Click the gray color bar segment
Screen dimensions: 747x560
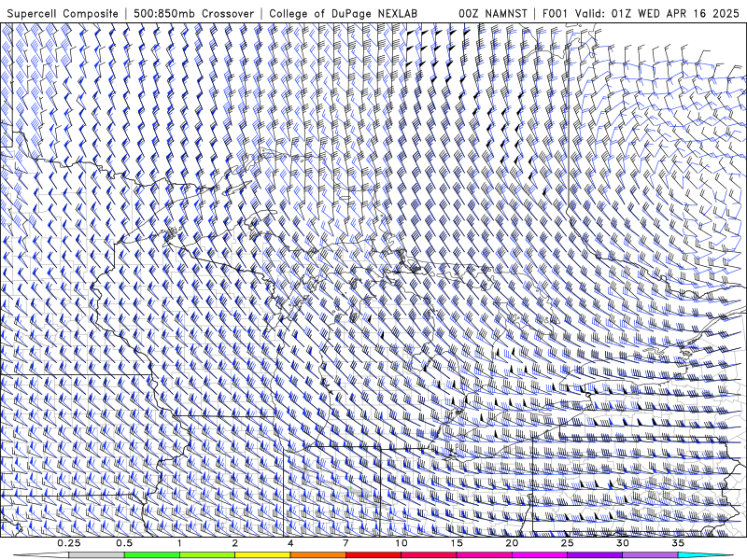click(97, 555)
